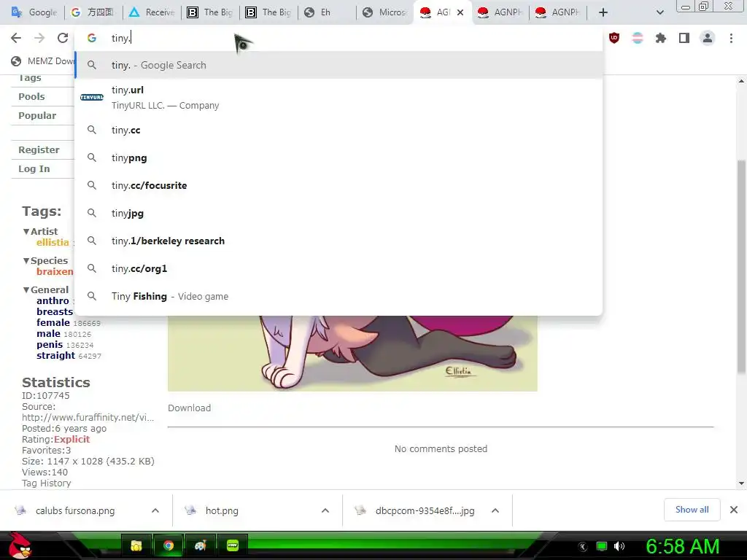747x560 pixels.
Task: Open the furaffinity source link
Action: [88, 418]
